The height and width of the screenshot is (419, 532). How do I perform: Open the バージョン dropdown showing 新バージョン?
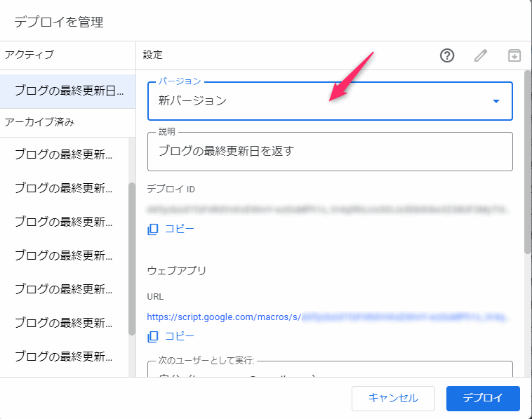point(330,101)
